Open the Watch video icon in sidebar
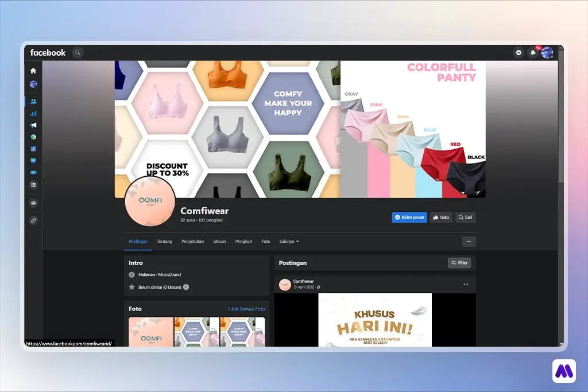This screenshot has width=588, height=392. (x=33, y=161)
